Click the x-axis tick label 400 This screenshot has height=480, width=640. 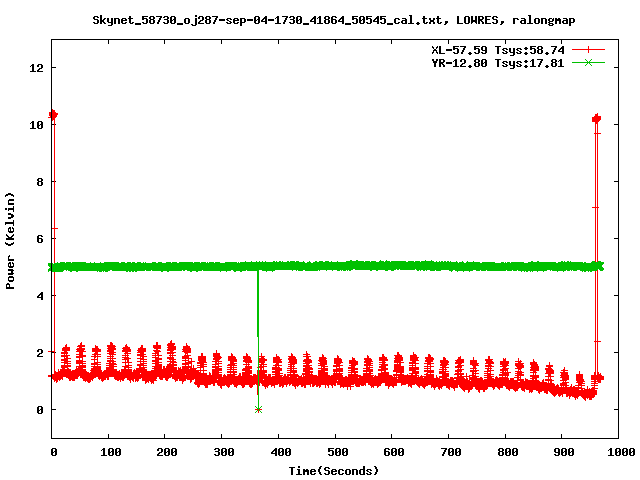[280, 452]
